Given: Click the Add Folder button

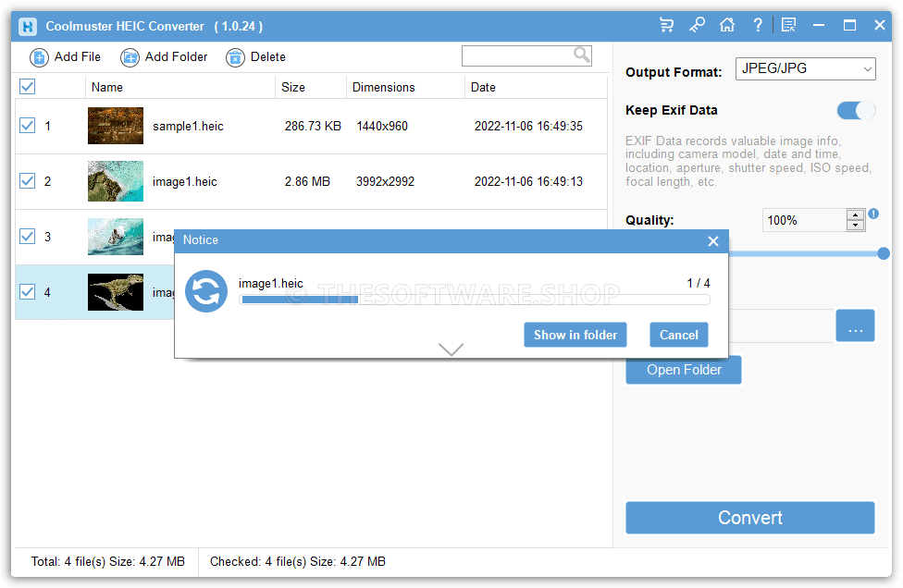Looking at the screenshot, I should pyautogui.click(x=164, y=57).
